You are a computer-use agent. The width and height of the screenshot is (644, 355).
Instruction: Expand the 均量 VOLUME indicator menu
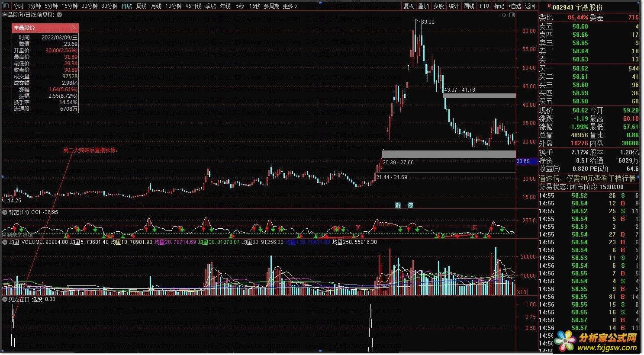(5, 242)
